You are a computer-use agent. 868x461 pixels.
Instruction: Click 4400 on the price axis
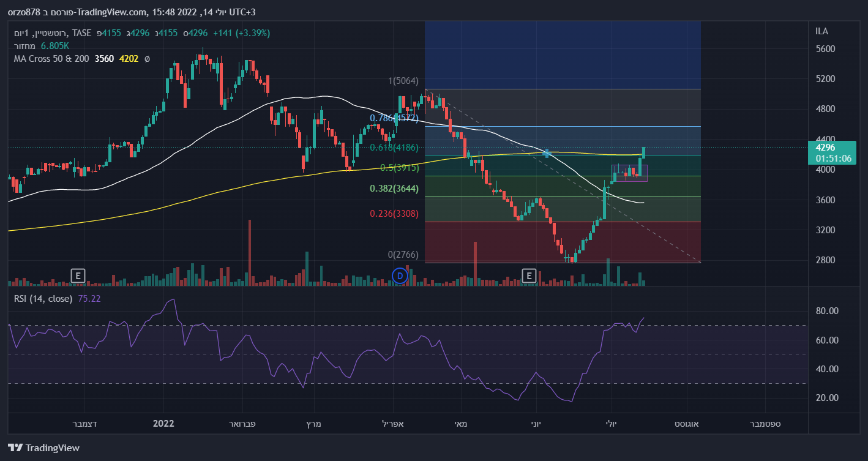coord(825,139)
